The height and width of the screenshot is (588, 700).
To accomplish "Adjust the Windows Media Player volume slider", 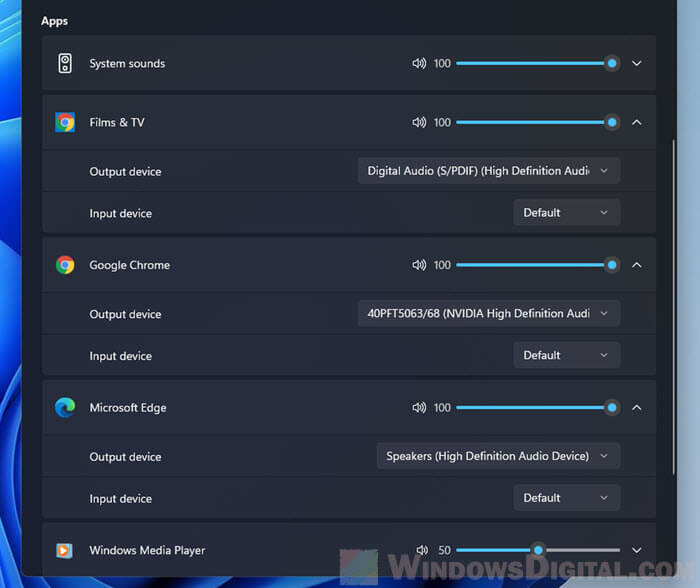I will pyautogui.click(x=538, y=550).
